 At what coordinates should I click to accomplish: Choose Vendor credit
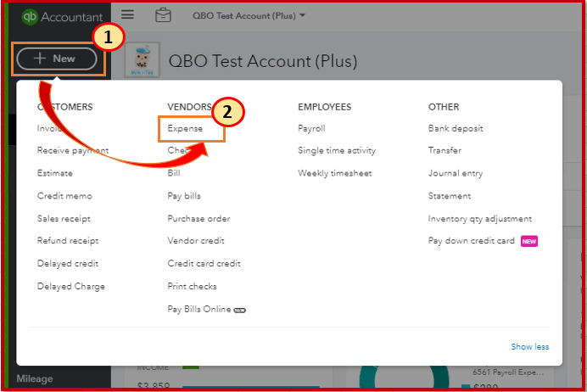coord(196,241)
